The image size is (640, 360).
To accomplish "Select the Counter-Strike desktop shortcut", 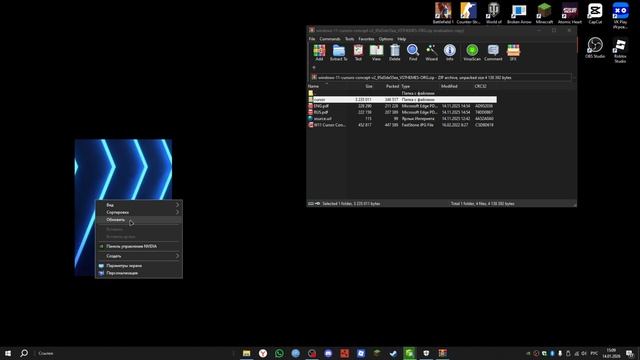I will tap(468, 13).
